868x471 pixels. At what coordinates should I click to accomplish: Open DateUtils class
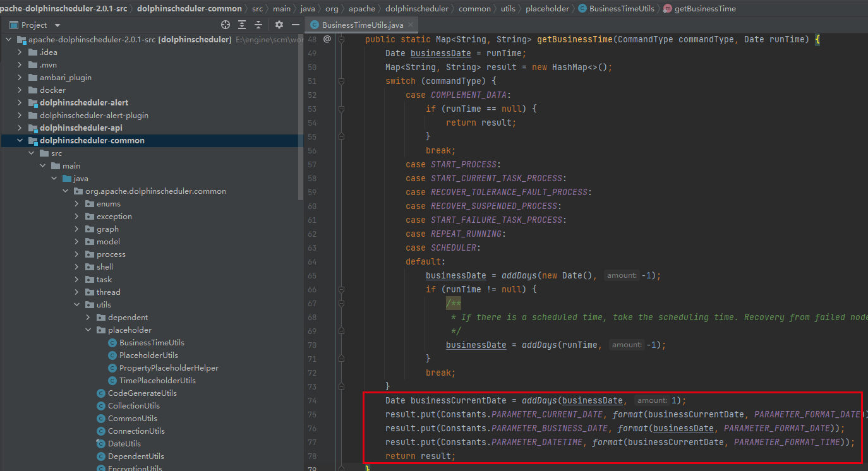point(124,443)
